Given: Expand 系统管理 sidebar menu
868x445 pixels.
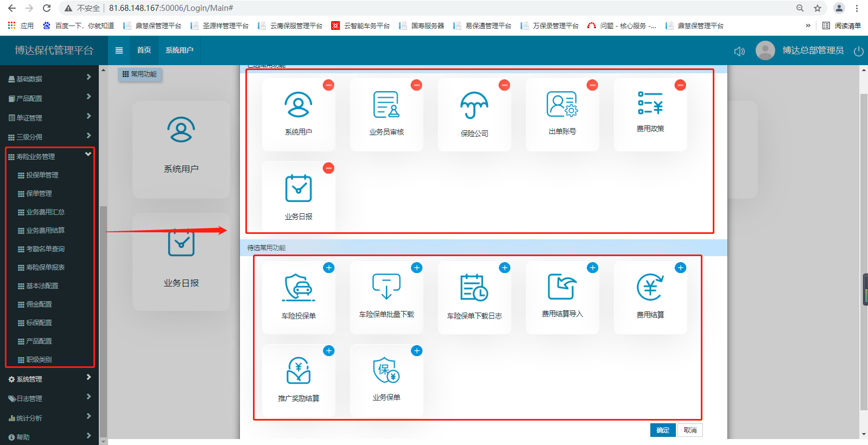Looking at the screenshot, I should pos(49,379).
